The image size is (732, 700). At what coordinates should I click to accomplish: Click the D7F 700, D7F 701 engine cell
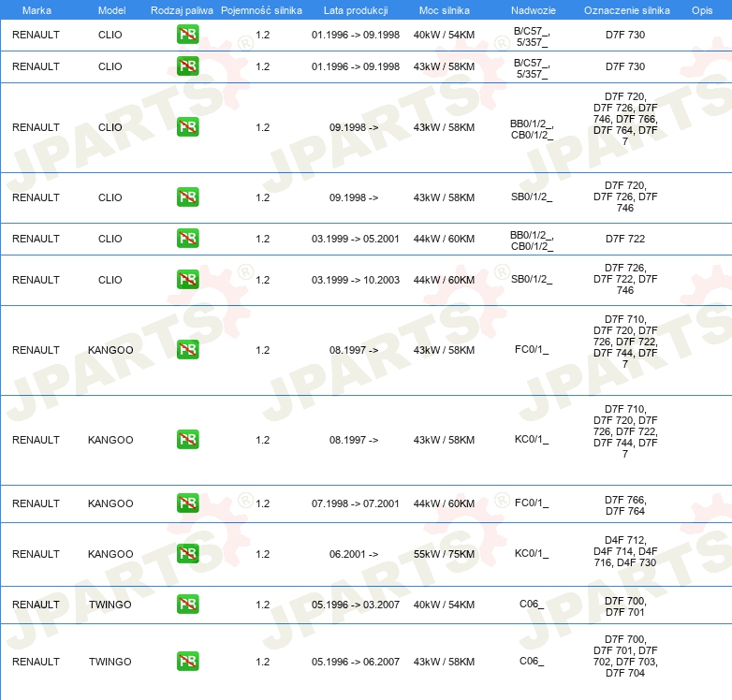pyautogui.click(x=625, y=606)
